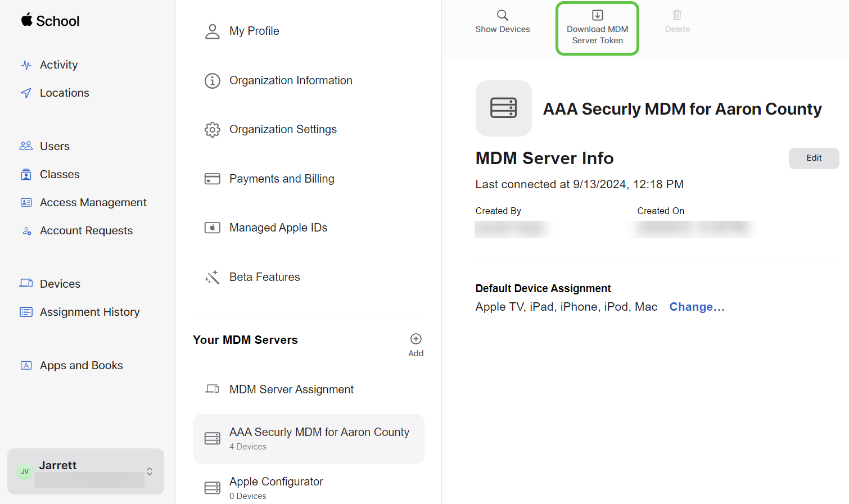
Task: Click the Delete trash icon
Action: click(678, 15)
